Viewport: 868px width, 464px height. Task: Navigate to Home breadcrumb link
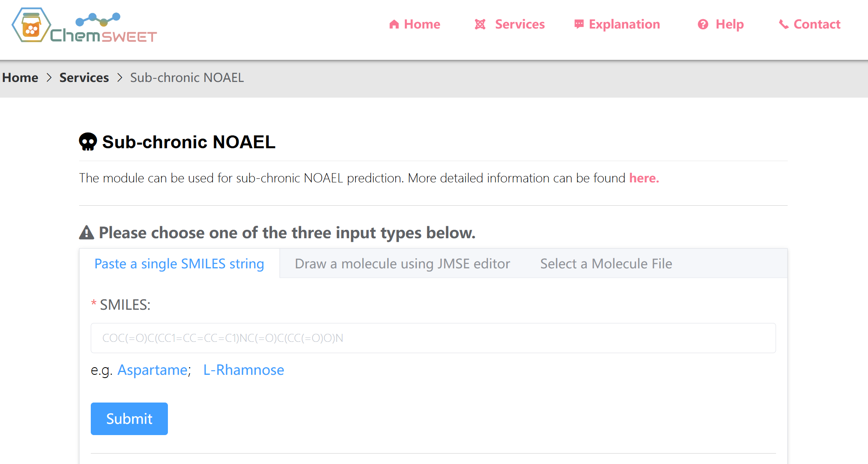pos(20,78)
